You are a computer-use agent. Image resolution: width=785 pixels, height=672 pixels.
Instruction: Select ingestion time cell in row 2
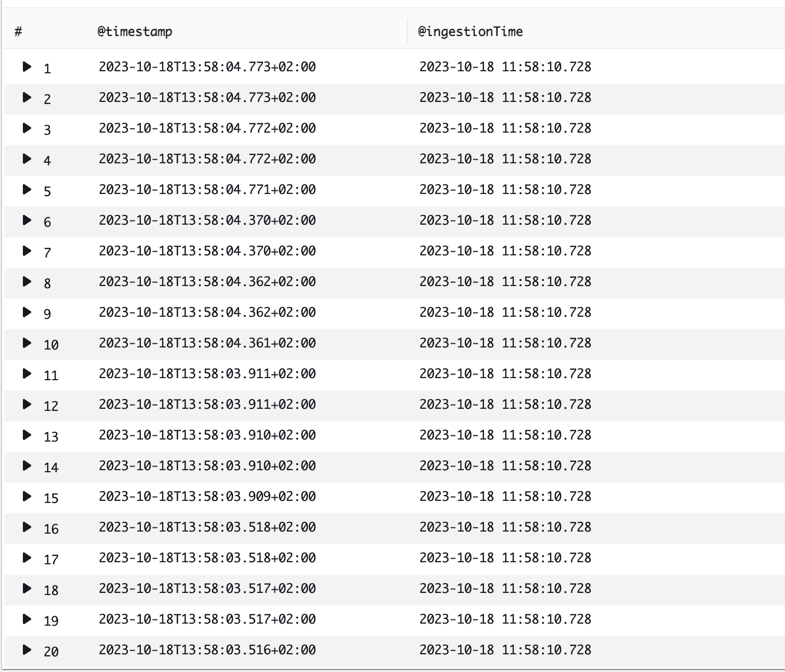[x=505, y=98]
